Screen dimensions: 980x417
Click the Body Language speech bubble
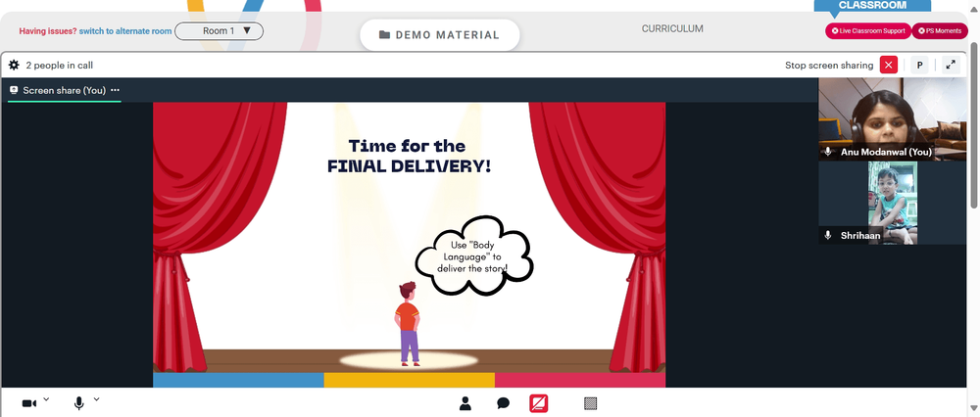pos(473,255)
